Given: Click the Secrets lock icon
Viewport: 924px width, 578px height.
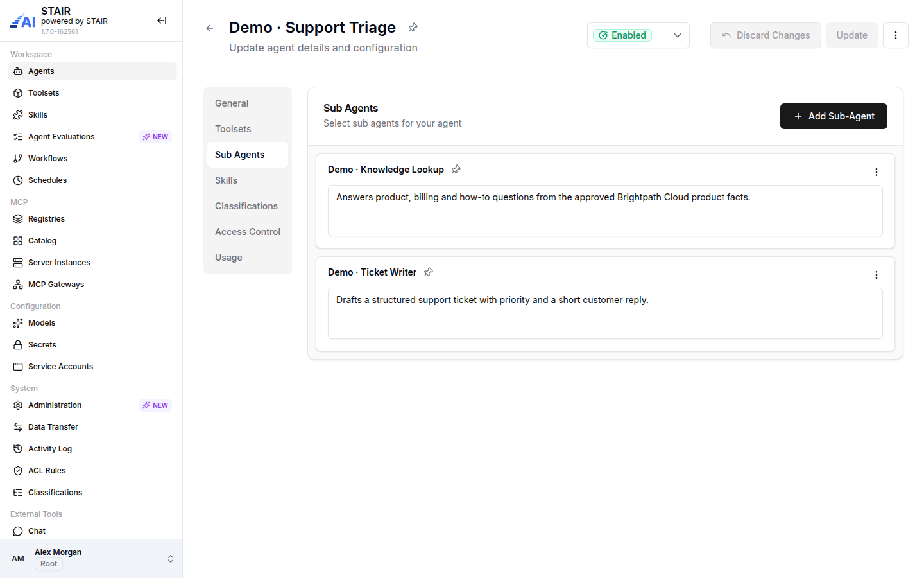Looking at the screenshot, I should click(18, 345).
